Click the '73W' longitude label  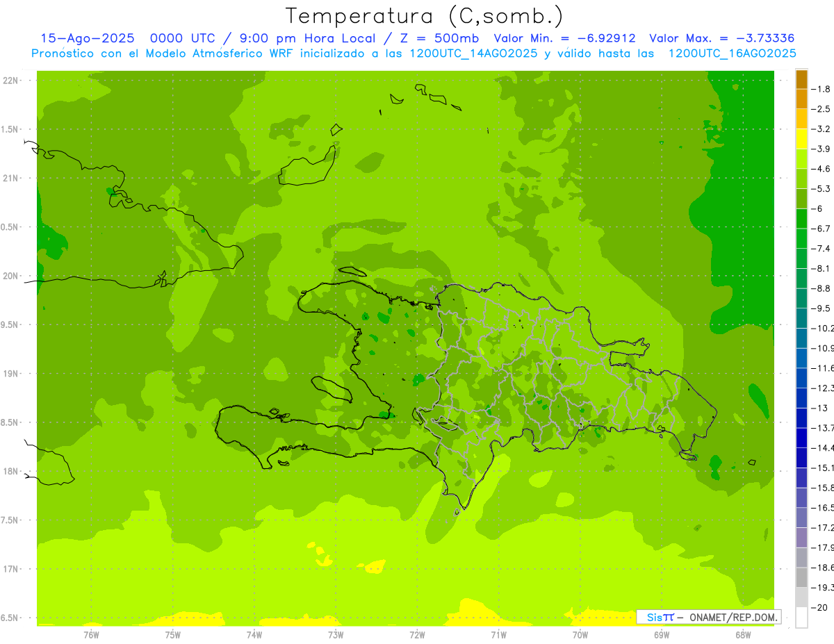point(336,634)
